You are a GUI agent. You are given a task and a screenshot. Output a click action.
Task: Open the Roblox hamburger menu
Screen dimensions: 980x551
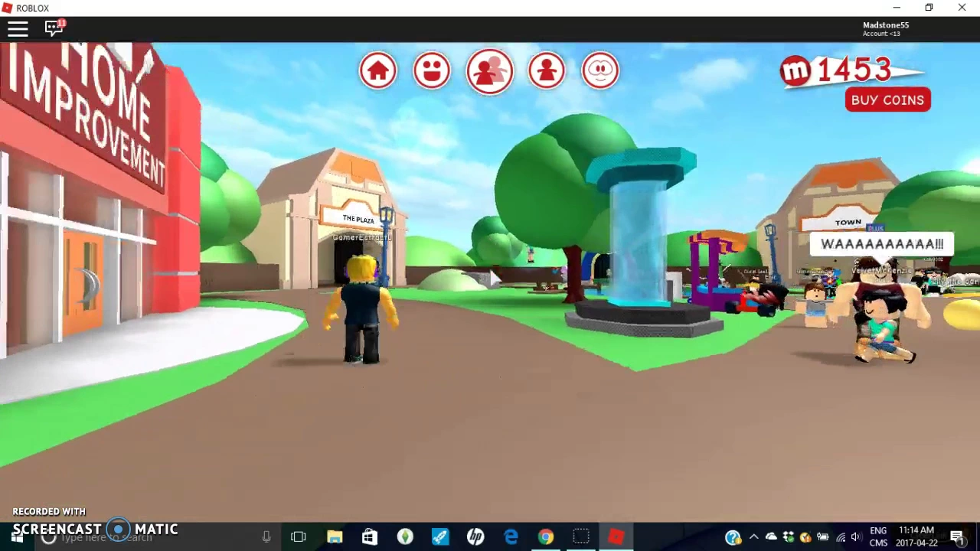[x=18, y=29]
